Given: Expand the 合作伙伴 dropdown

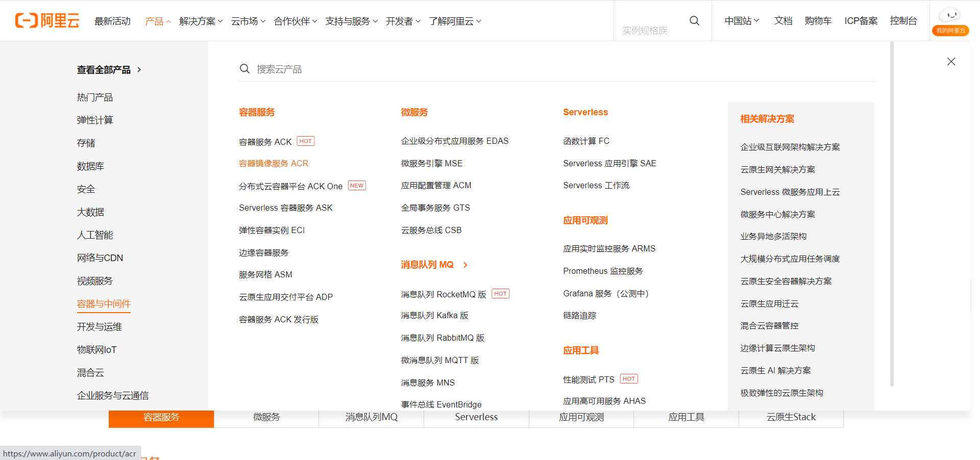Looking at the screenshot, I should coord(296,21).
